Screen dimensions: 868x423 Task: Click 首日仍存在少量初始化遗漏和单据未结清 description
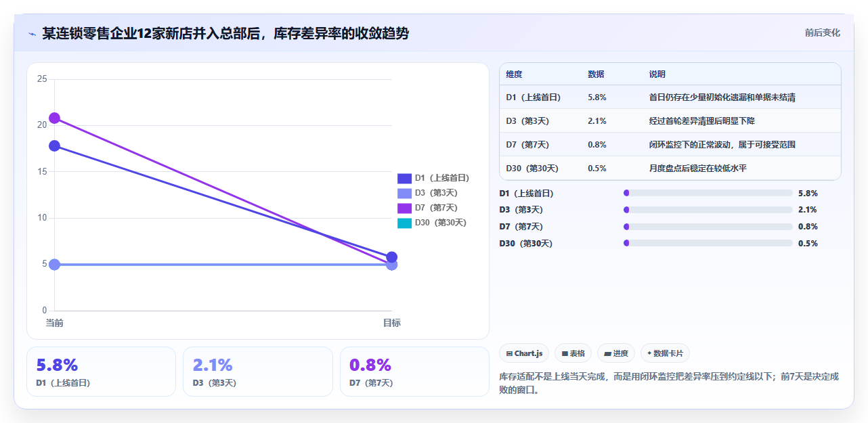click(722, 97)
